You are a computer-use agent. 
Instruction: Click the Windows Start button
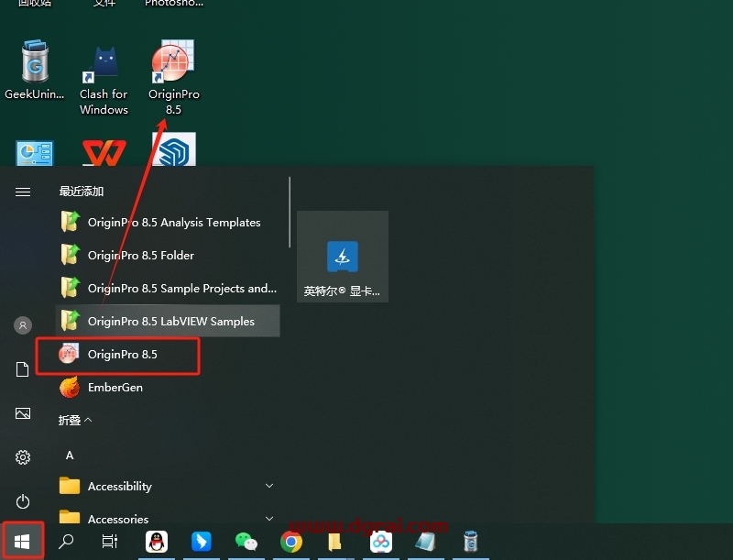(x=22, y=542)
